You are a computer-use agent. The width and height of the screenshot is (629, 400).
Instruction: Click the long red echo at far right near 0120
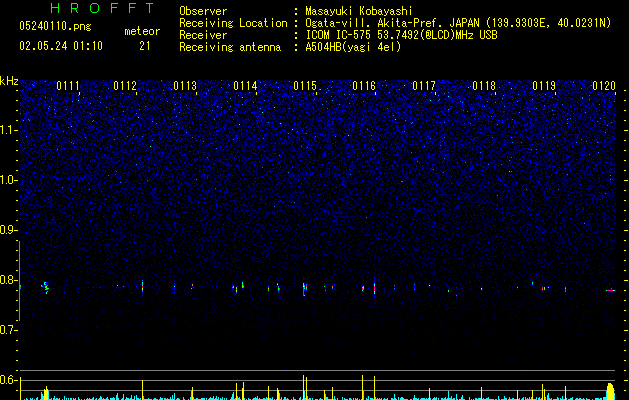610,290
